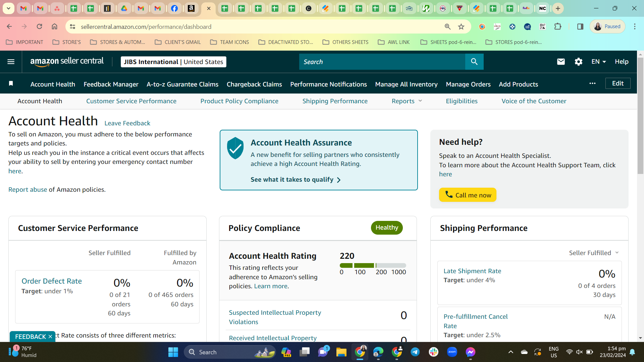Open the three-dots more menu in nav bar
Screen dimensions: 644x362
tap(592, 83)
